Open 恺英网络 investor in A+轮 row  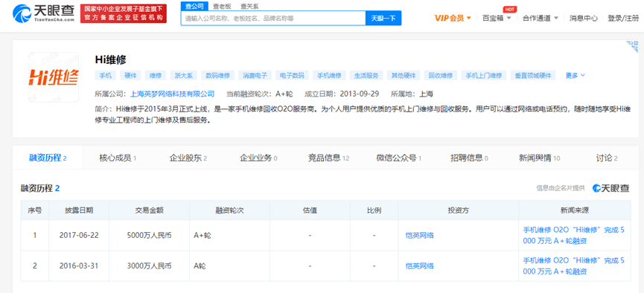click(419, 235)
